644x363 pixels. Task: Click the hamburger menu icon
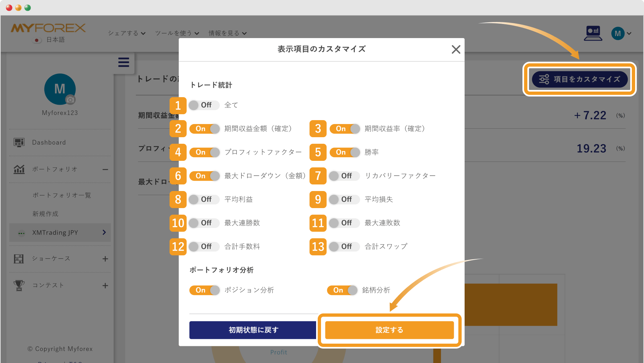(x=124, y=62)
